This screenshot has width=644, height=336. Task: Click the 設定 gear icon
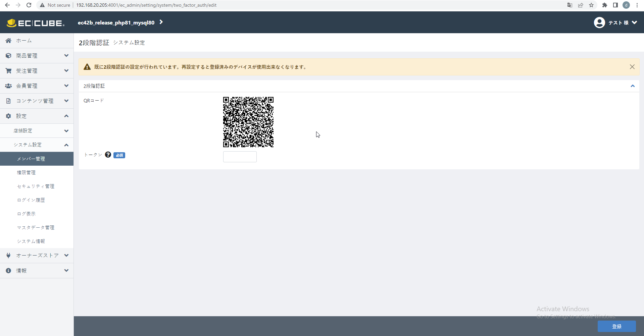(x=8, y=116)
